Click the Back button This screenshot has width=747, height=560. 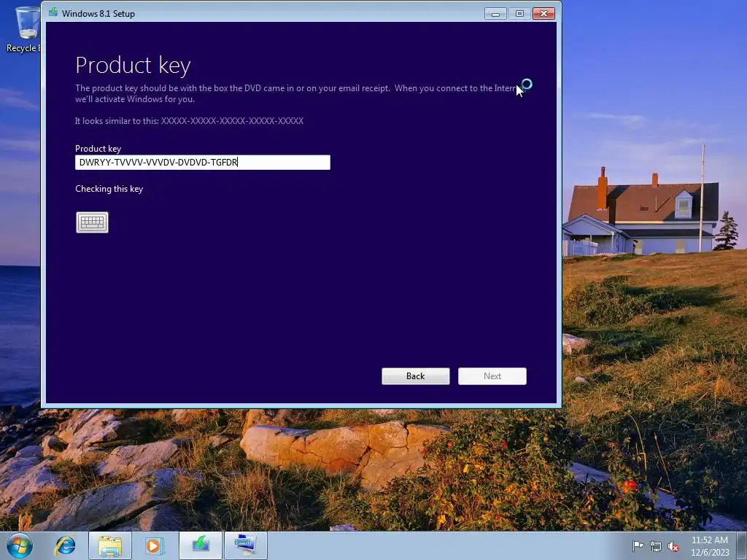(415, 376)
